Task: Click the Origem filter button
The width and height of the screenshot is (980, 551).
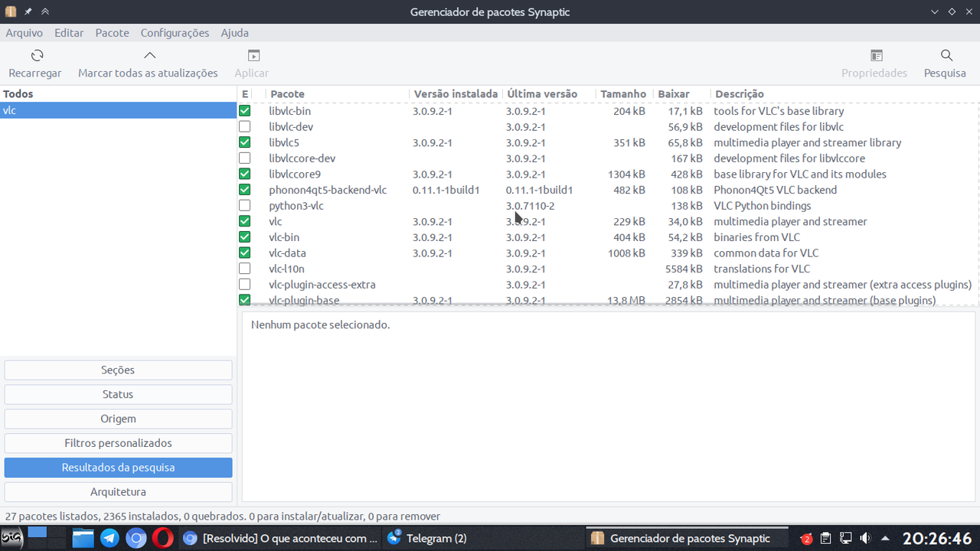Action: click(x=118, y=419)
